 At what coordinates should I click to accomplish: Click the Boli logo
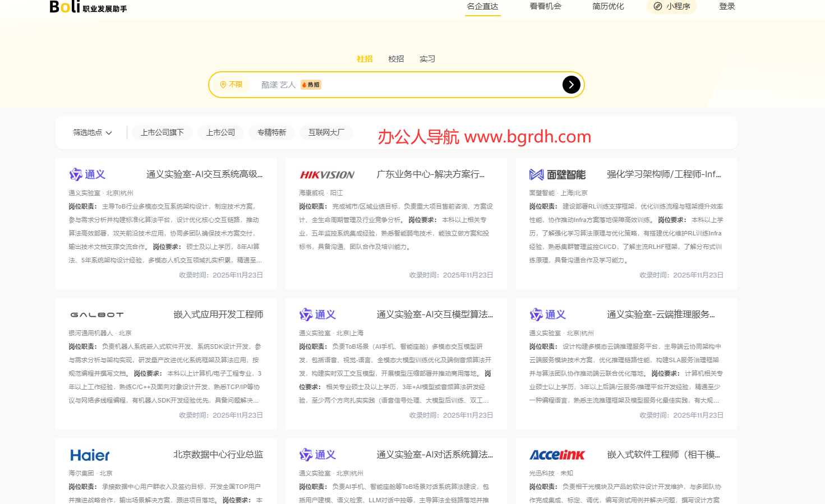(x=66, y=7)
